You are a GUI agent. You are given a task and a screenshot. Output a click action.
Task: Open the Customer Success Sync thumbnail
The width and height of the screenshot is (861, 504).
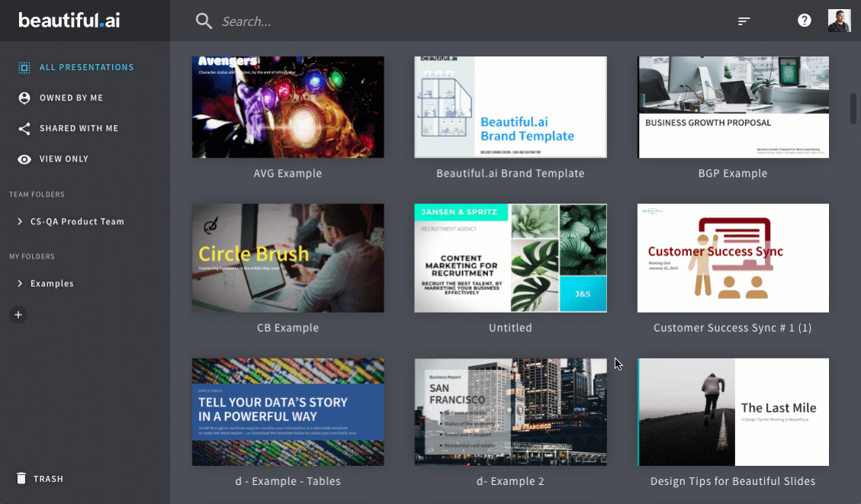pyautogui.click(x=733, y=258)
